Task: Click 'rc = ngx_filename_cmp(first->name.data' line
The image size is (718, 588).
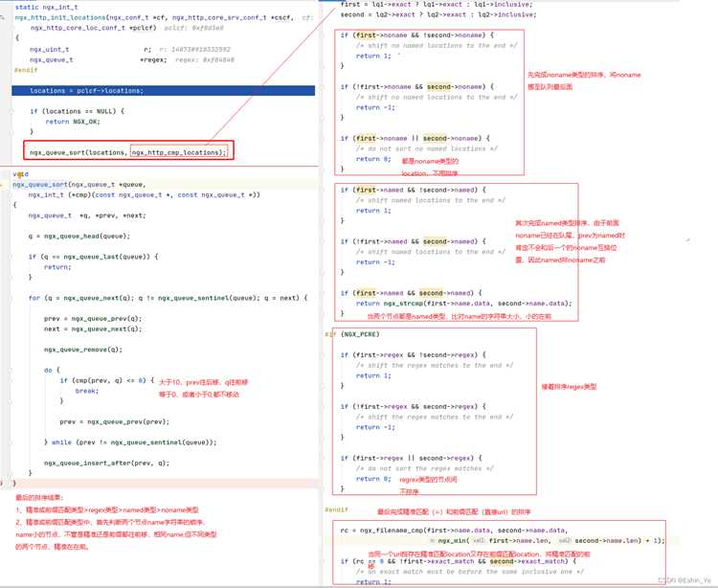Action: (x=454, y=531)
